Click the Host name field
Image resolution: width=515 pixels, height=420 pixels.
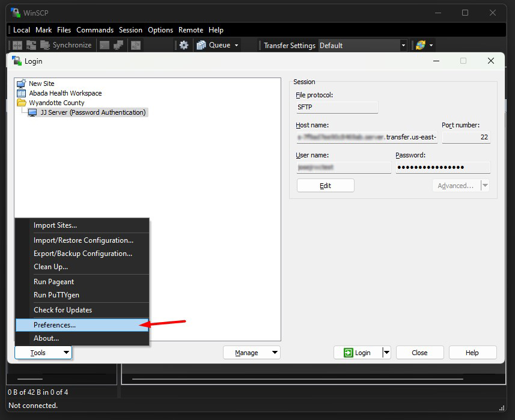(x=367, y=137)
